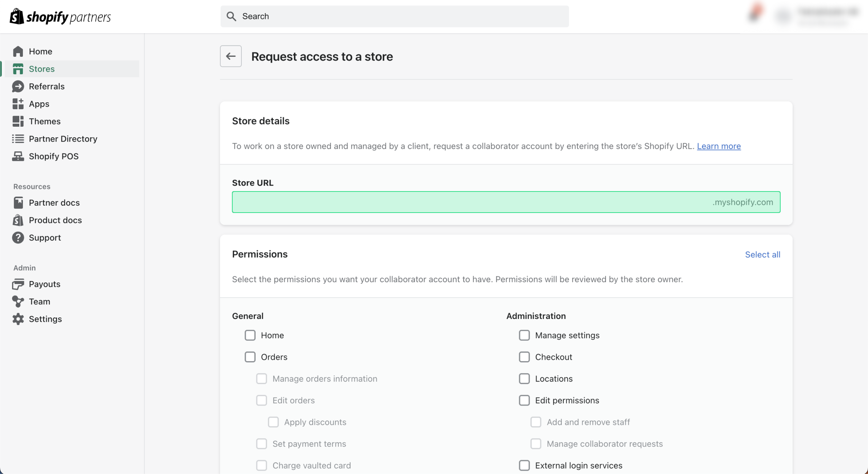Click the Shopify POS terminal icon
The height and width of the screenshot is (474, 868).
[x=18, y=156]
